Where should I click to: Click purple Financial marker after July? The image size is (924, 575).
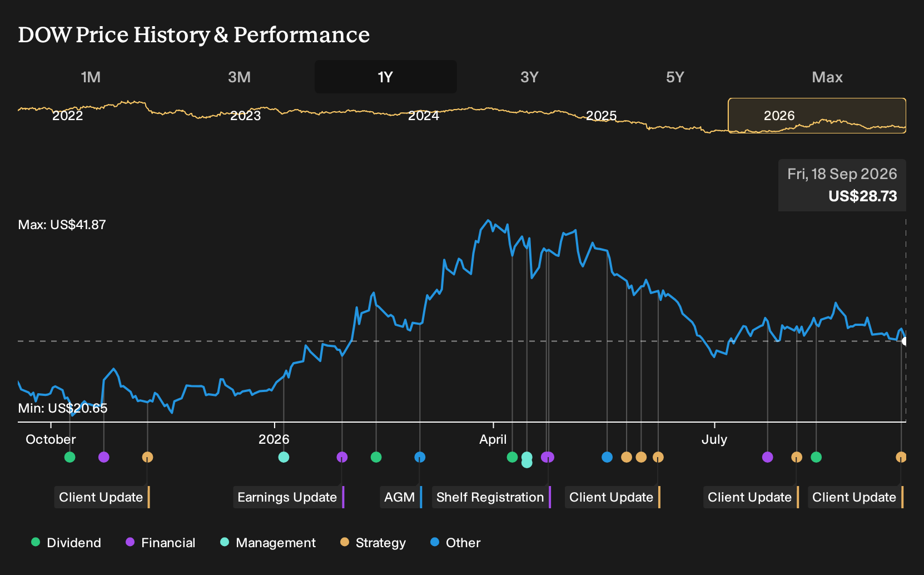(x=768, y=457)
